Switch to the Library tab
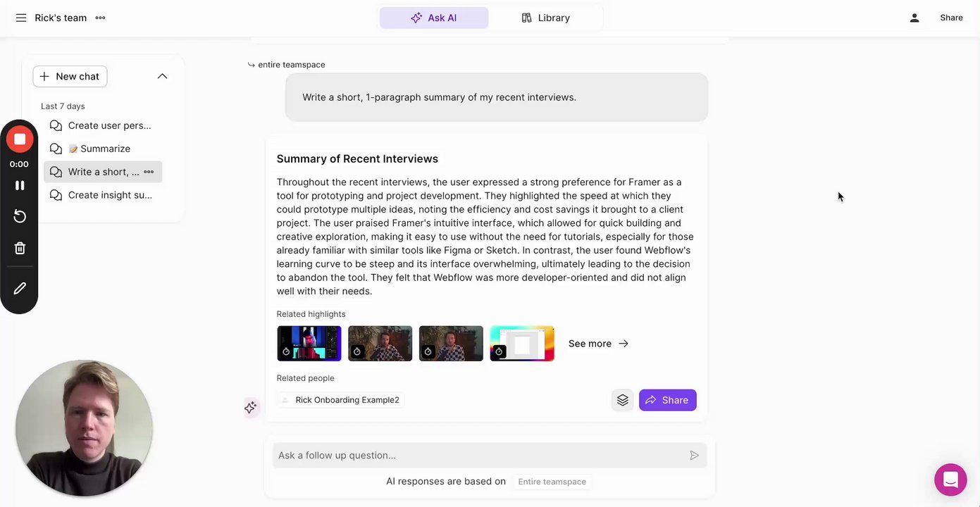Image resolution: width=980 pixels, height=507 pixels. [x=545, y=18]
